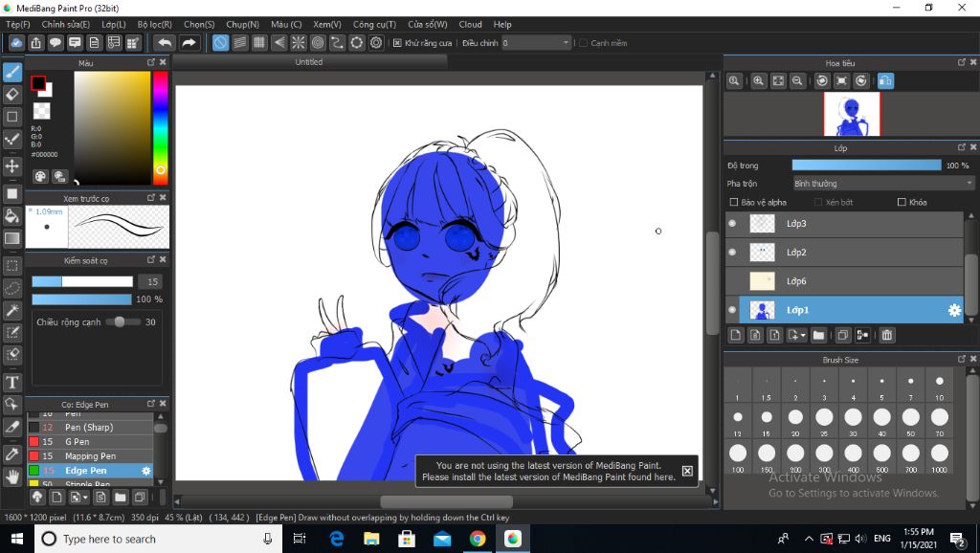Viewport: 980px width, 553px height.
Task: Hide the Lớp3 layer
Action: coord(732,223)
